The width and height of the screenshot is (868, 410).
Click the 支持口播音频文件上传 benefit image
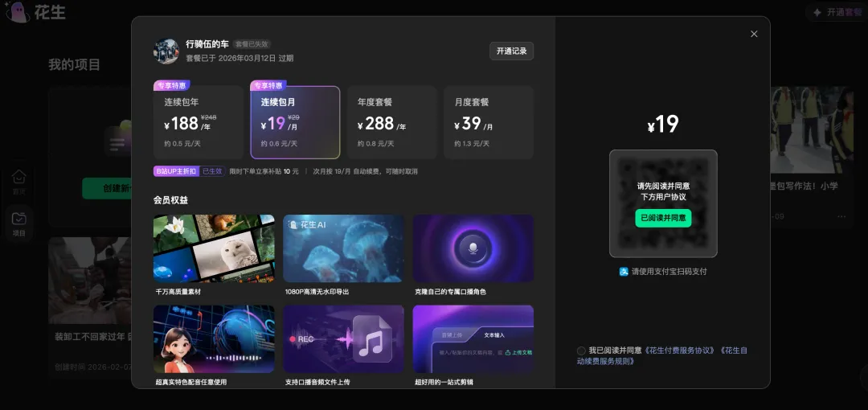[343, 339]
